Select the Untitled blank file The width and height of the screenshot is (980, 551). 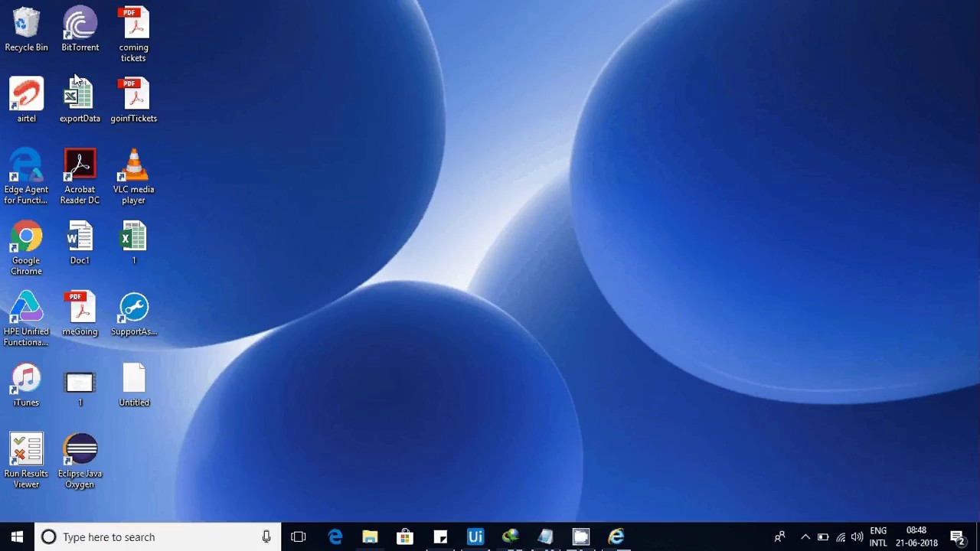click(133, 385)
